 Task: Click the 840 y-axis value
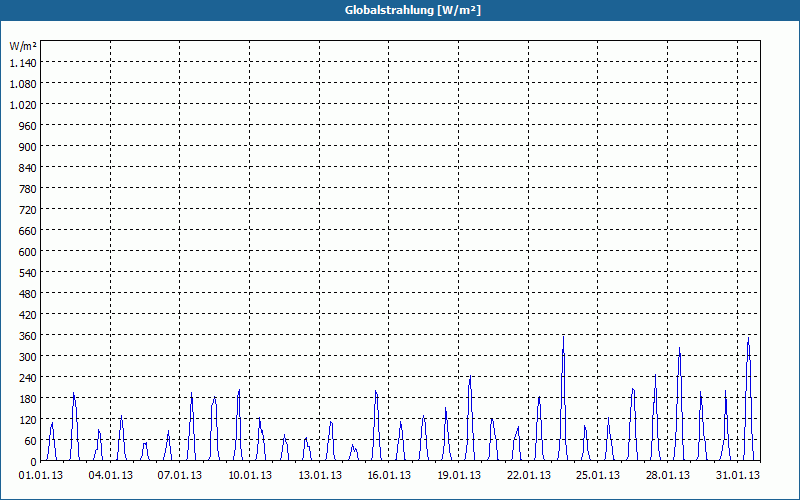[28, 167]
